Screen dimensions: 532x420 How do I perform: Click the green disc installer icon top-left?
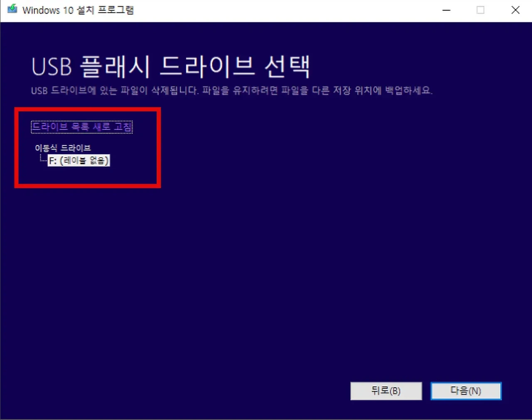[x=11, y=9]
